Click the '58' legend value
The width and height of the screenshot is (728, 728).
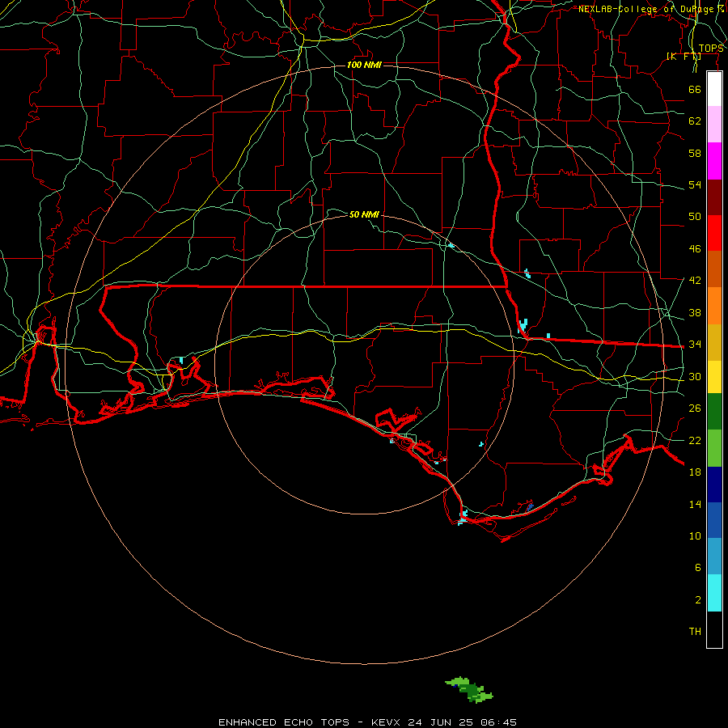click(695, 153)
